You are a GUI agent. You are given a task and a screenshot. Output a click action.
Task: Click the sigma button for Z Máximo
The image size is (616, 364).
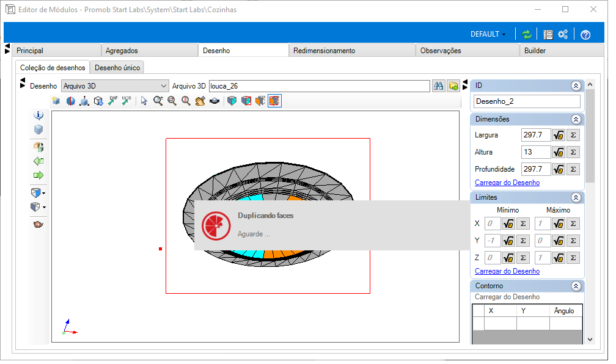[573, 258]
